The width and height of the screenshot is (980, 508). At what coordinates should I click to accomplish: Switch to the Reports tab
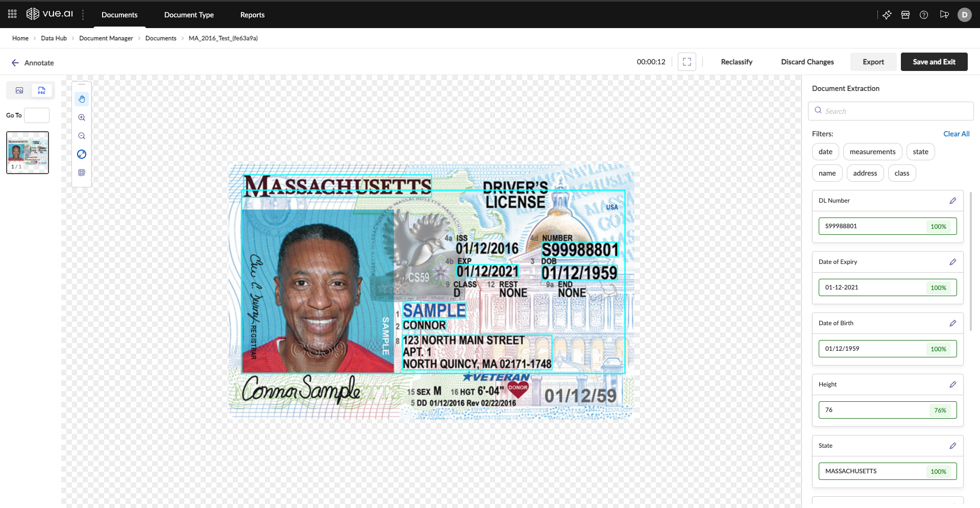click(252, 15)
